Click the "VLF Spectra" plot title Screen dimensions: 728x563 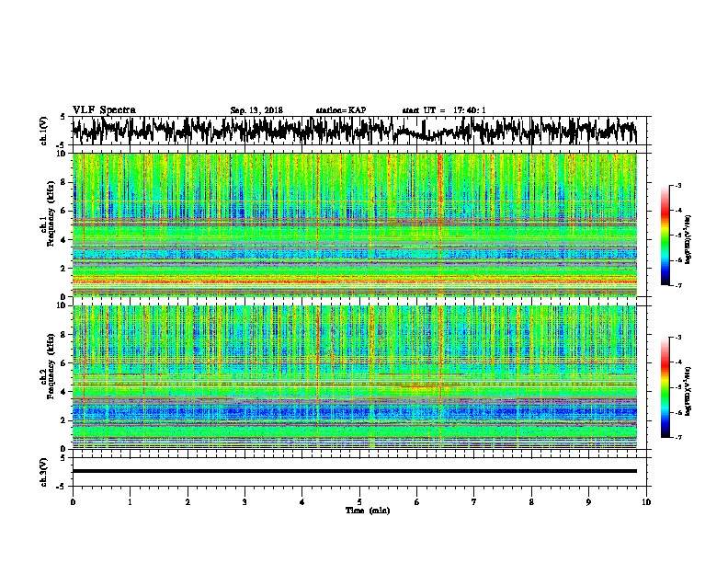pyautogui.click(x=104, y=110)
